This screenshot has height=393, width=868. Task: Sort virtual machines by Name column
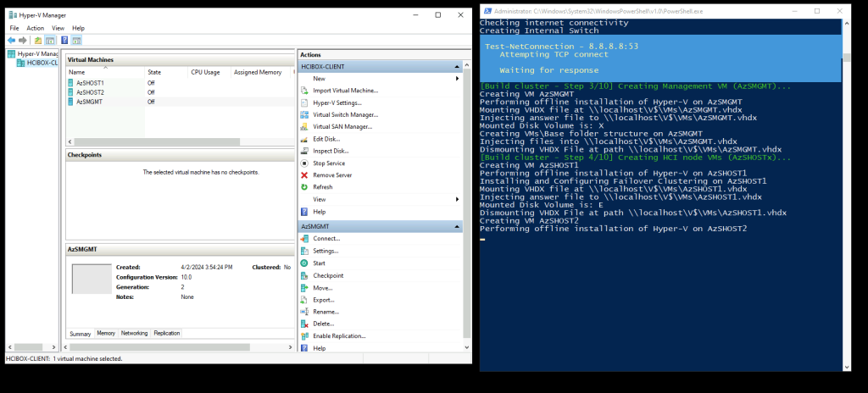tap(104, 72)
